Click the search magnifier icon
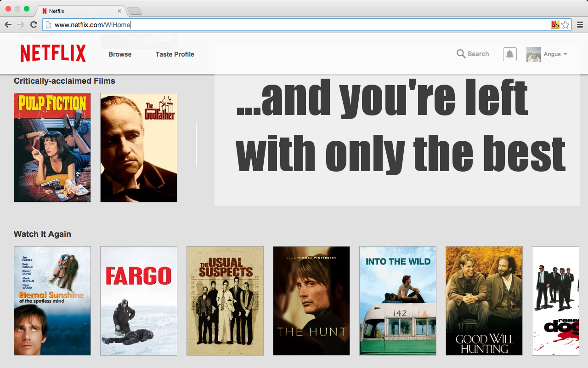Viewport: 588px width, 368px height. click(461, 54)
